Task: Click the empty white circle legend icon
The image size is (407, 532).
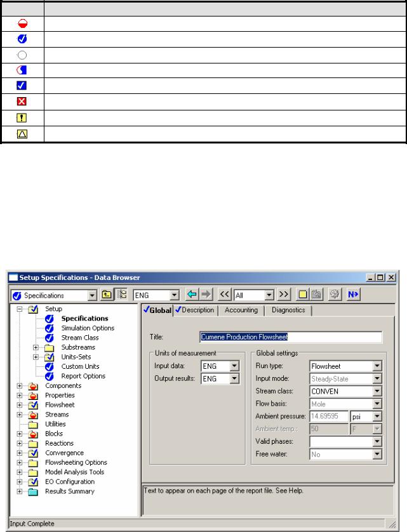Action: pos(22,55)
